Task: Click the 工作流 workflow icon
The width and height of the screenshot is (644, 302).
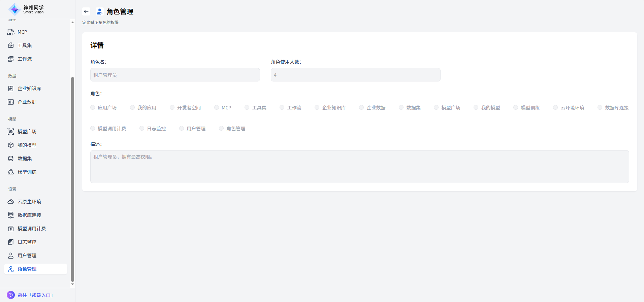Action: point(11,59)
